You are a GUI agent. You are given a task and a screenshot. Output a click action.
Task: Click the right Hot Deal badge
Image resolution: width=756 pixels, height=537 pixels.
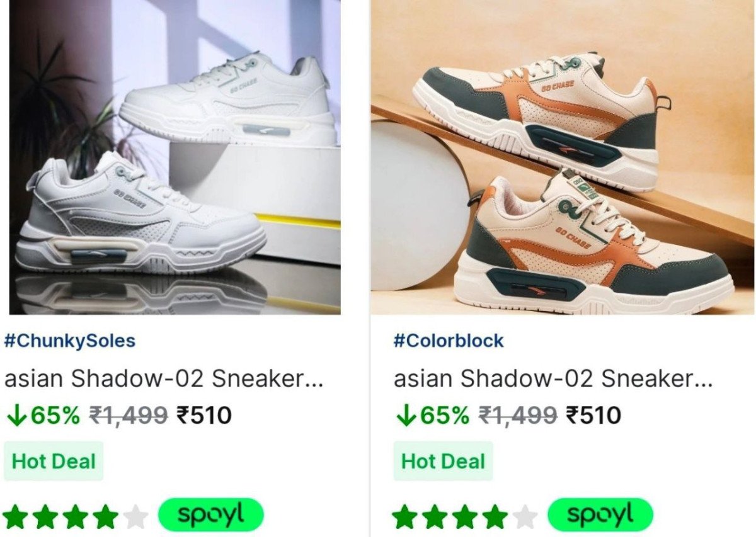[443, 461]
